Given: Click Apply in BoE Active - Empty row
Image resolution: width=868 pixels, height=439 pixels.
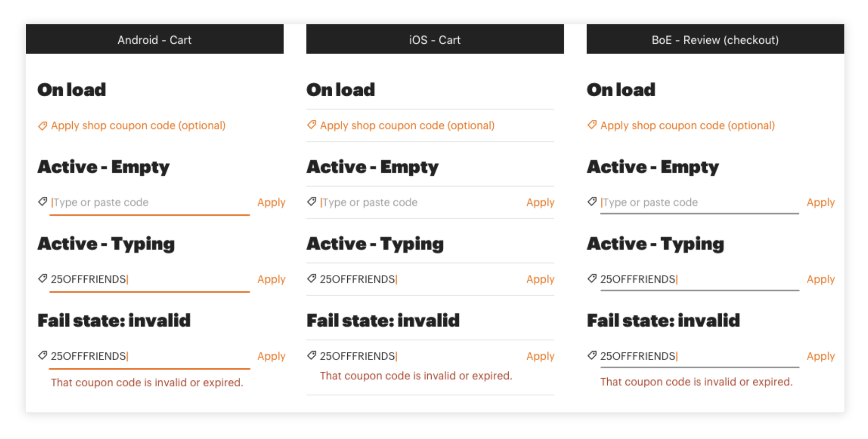Looking at the screenshot, I should point(820,202).
